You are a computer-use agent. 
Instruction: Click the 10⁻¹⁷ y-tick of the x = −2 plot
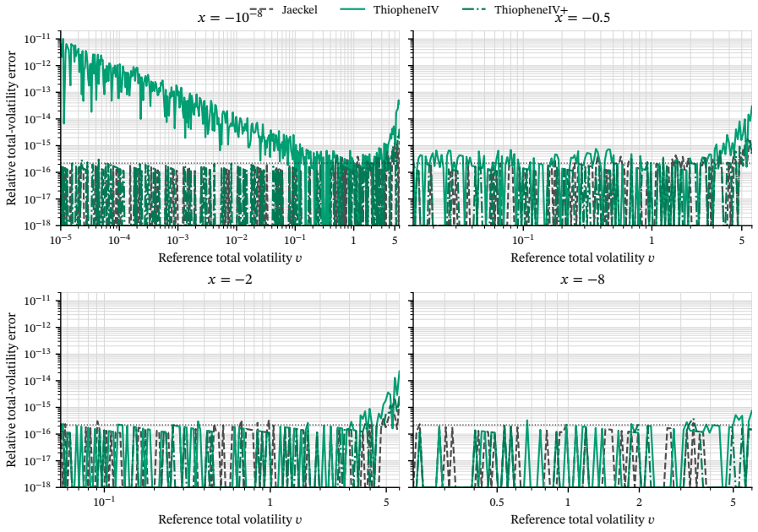tap(39, 460)
